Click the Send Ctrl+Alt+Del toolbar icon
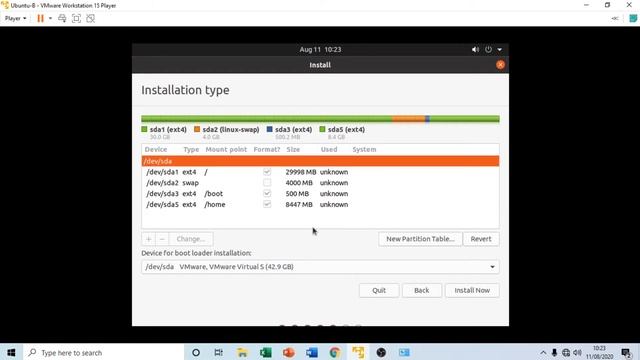Screen dimensions: 640x360 tap(62, 18)
